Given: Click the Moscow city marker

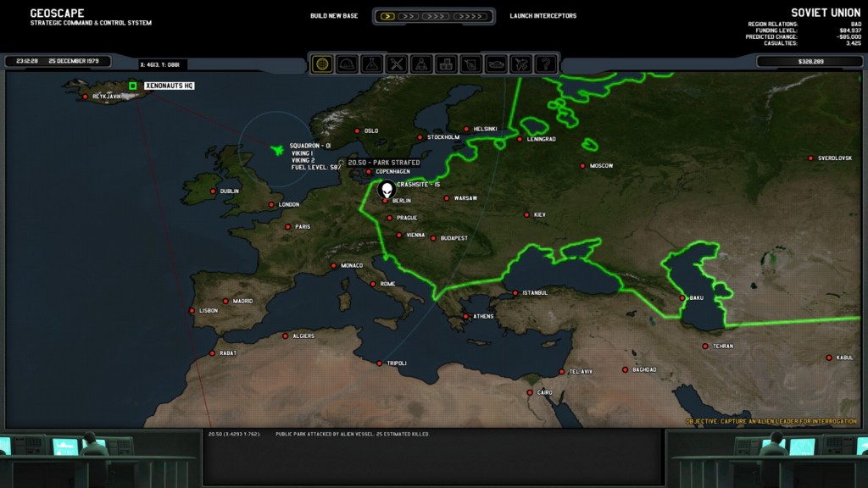Looking at the screenshot, I should click(x=582, y=166).
